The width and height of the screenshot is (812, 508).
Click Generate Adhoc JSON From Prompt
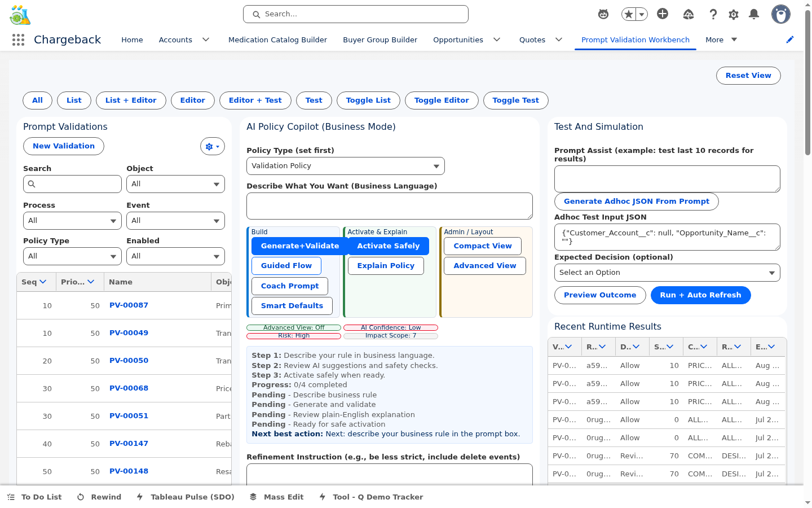637,202
